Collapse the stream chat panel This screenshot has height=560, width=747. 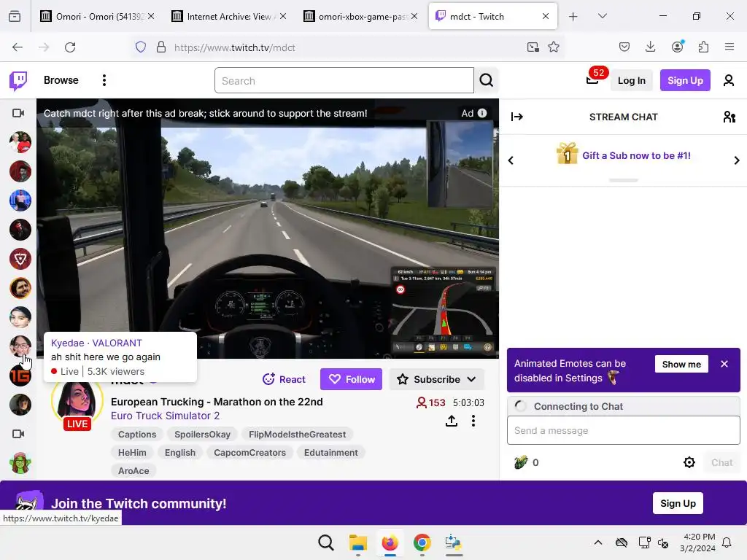[x=517, y=117]
